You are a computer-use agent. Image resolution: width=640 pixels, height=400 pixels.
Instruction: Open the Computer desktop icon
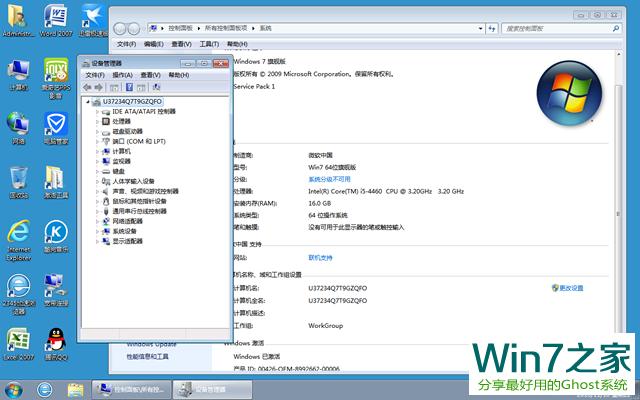18,75
